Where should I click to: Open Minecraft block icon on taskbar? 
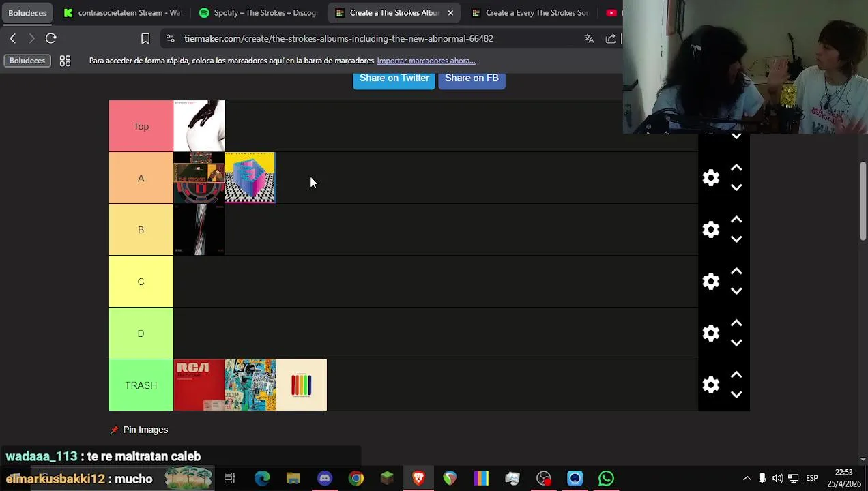(x=388, y=478)
